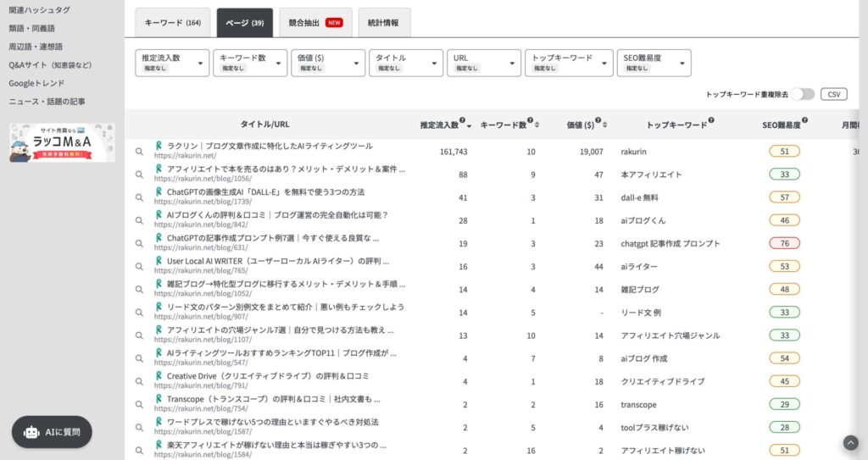Open ニュース・話題の記事 in the sidebar
The height and width of the screenshot is (460, 868).
[x=47, y=102]
